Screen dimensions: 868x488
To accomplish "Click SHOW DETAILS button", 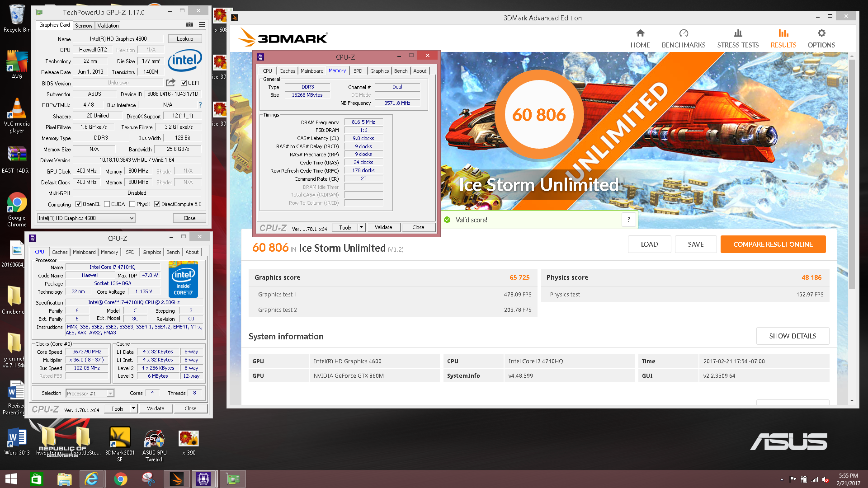I will (x=793, y=336).
